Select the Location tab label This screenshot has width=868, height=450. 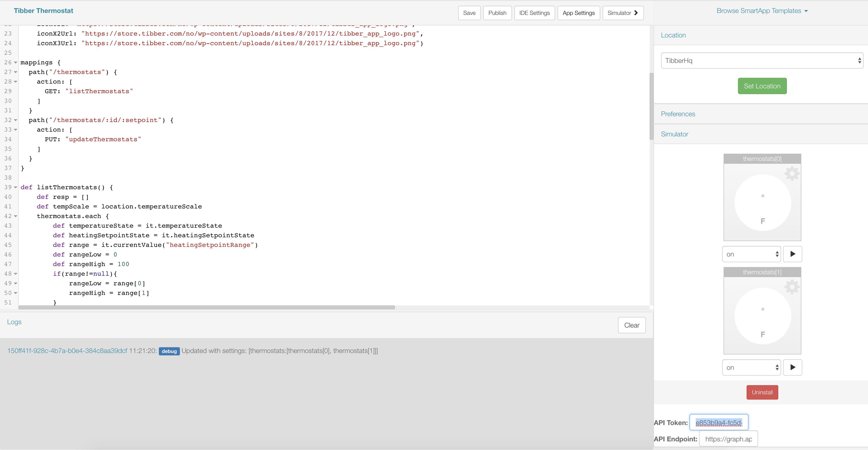tap(674, 35)
